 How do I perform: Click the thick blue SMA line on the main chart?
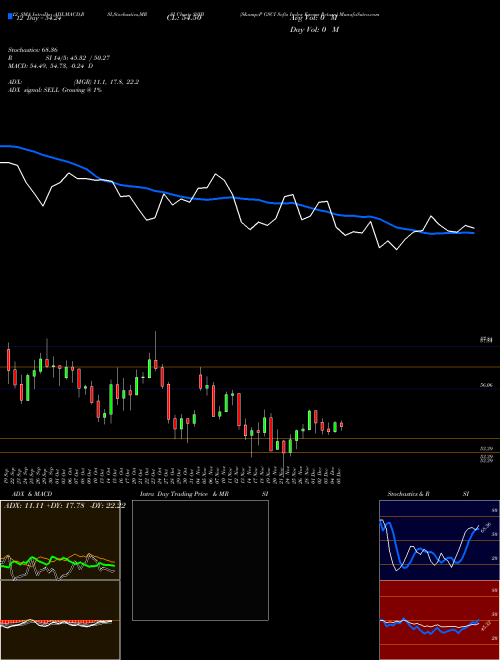(x=236, y=198)
